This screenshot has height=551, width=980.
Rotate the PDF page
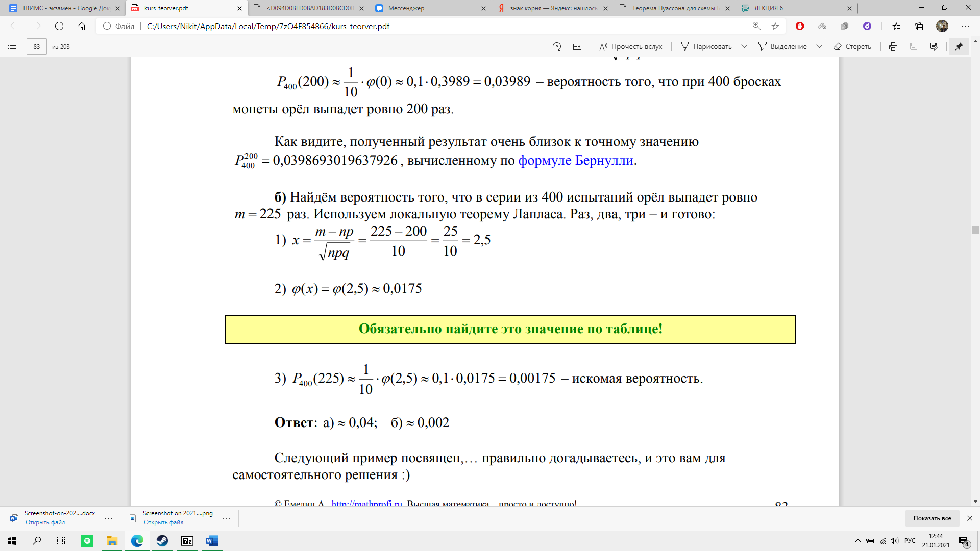(557, 46)
